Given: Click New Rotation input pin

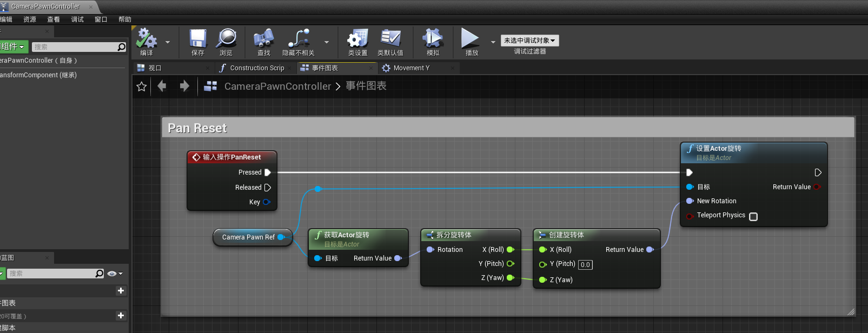Looking at the screenshot, I should [x=690, y=201].
